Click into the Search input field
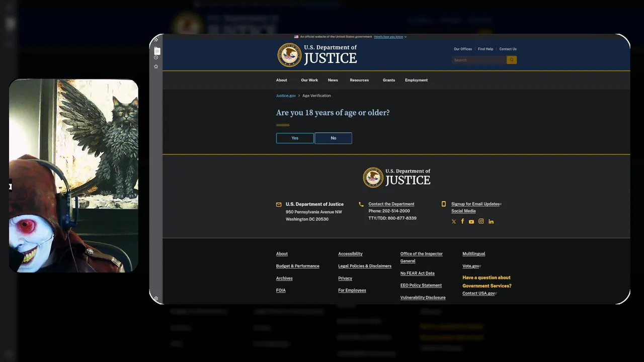This screenshot has width=644, height=362. 479,60
